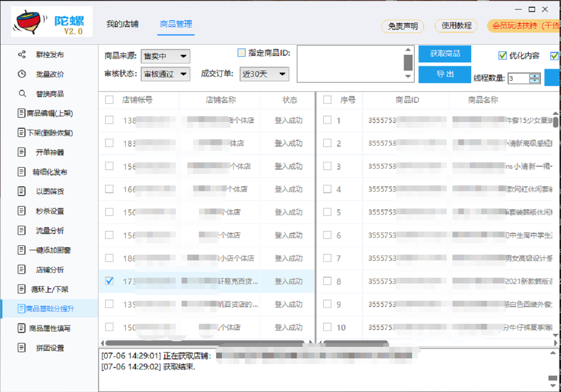This screenshot has height=392, width=561.
Task: Click the 群控发布 share icon in sidebar
Action: pos(22,55)
